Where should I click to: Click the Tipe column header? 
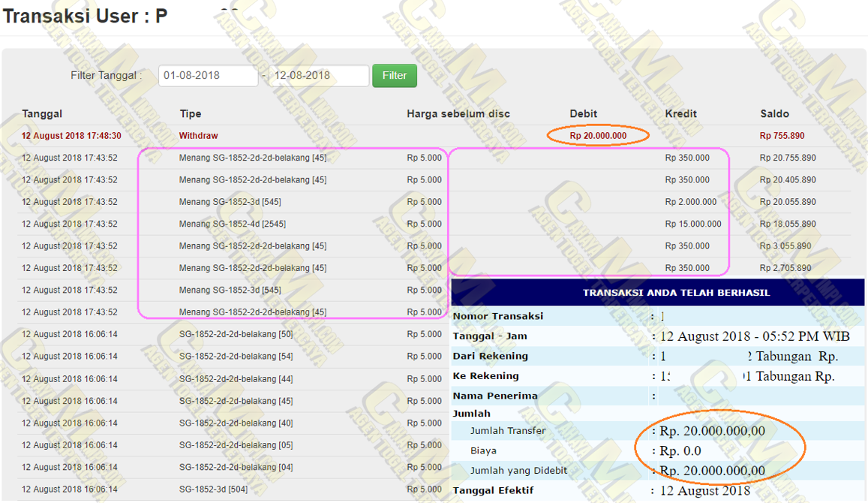tap(191, 114)
